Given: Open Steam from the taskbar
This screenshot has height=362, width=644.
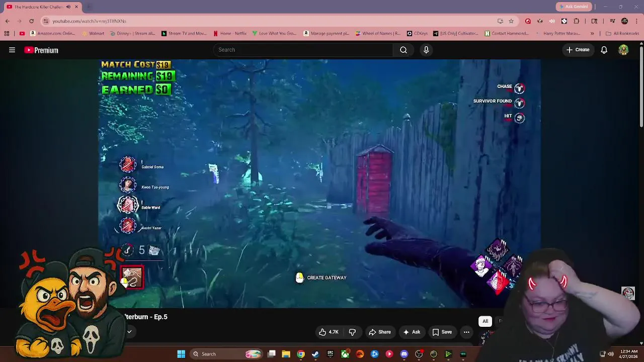Looking at the screenshot, I should [315, 354].
